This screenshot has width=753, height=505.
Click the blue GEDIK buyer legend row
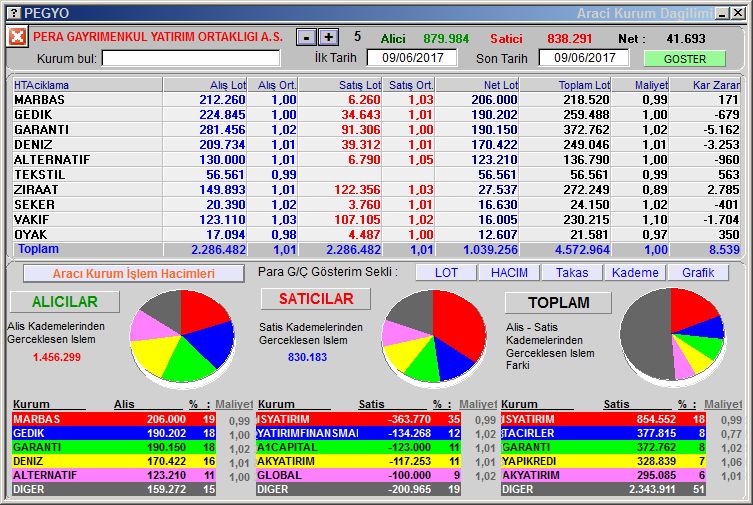click(114, 433)
